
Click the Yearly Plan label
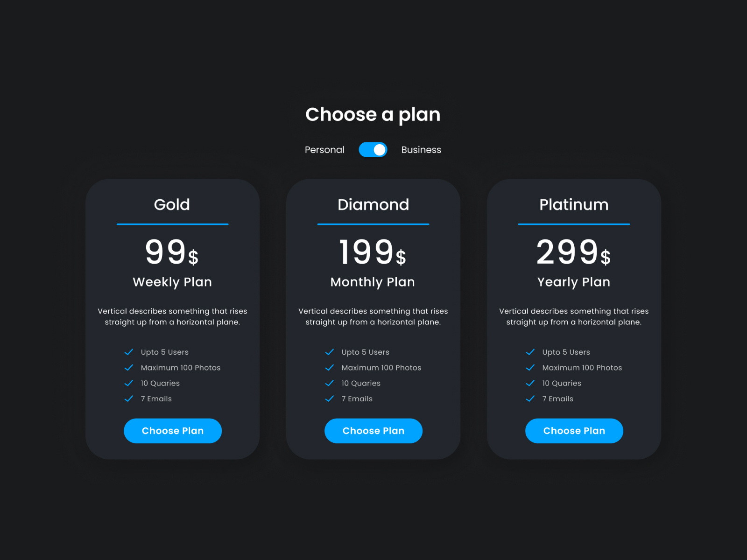(573, 282)
